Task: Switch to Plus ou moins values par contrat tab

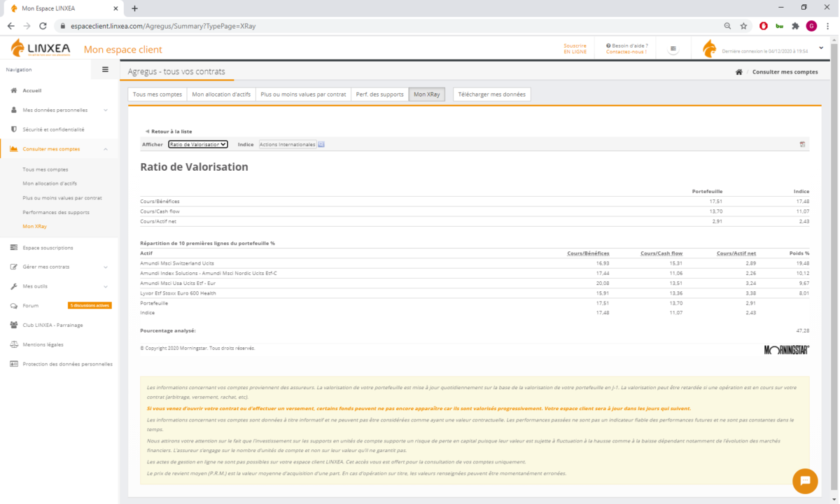Action: tap(303, 94)
